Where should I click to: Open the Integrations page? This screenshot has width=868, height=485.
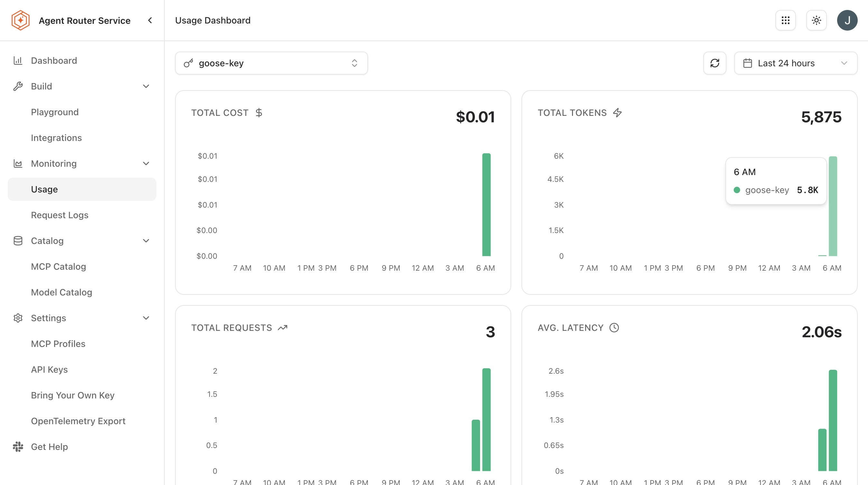coord(82,137)
